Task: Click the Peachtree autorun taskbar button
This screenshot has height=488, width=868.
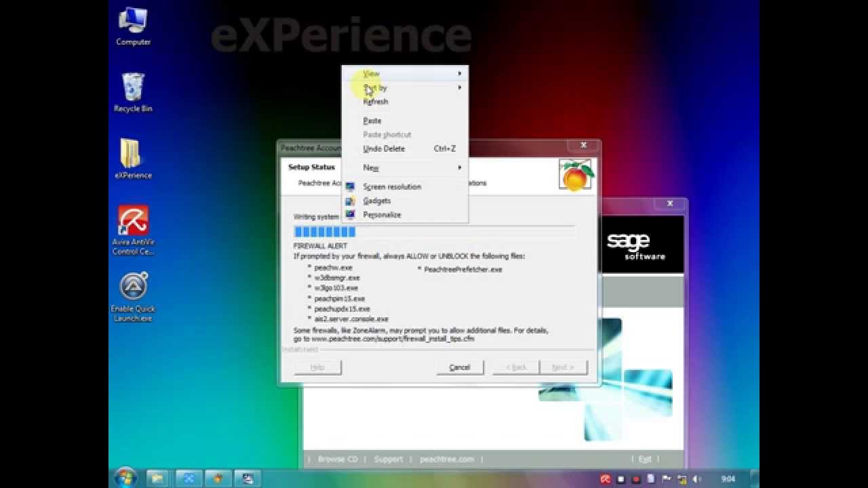Action: coord(218,478)
